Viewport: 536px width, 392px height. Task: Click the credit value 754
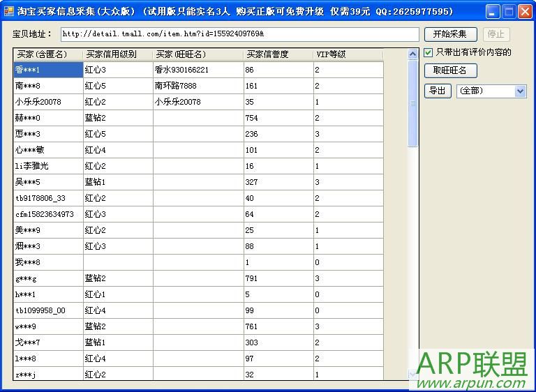click(278, 118)
